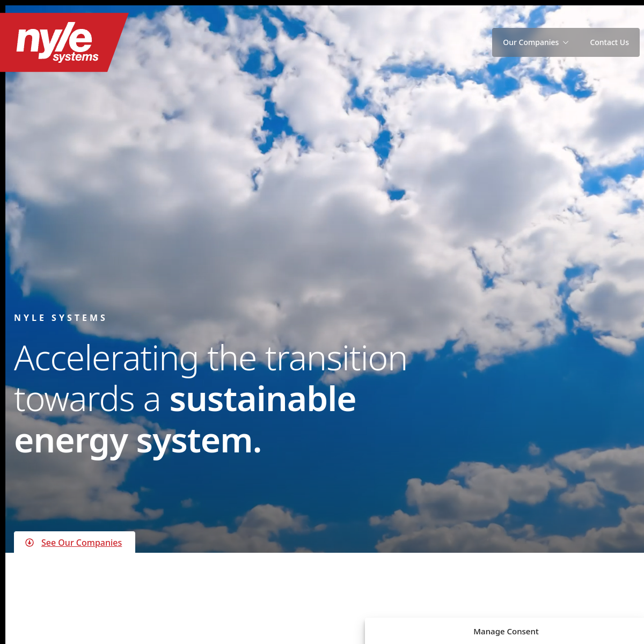Click the bold words 'energy system.'
The width and height of the screenshot is (644, 644).
[x=138, y=441]
